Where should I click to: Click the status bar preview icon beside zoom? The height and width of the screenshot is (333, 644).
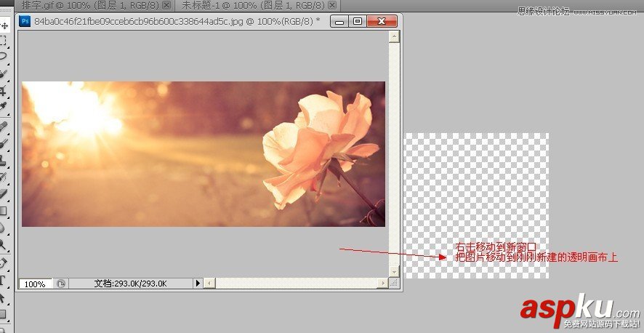tap(61, 284)
